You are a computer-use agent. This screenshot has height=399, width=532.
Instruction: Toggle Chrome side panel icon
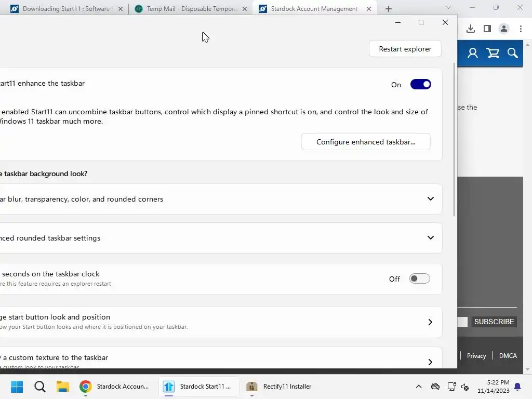487,29
